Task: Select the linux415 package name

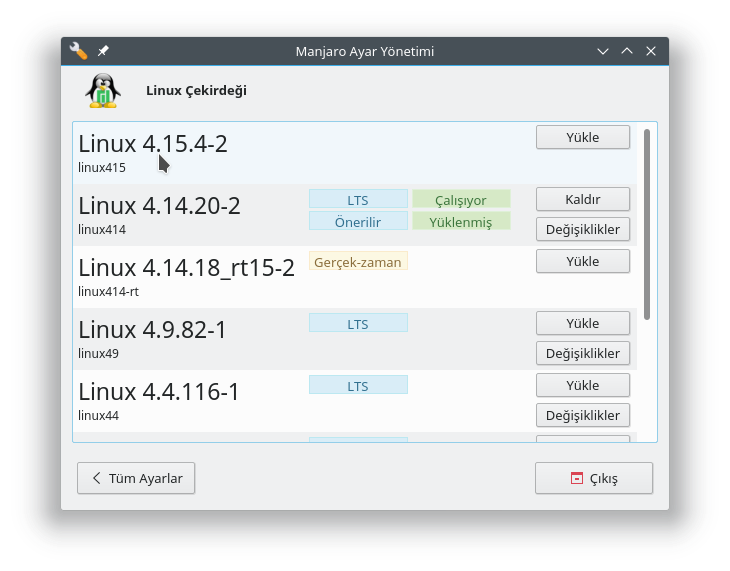Action: tap(102, 167)
